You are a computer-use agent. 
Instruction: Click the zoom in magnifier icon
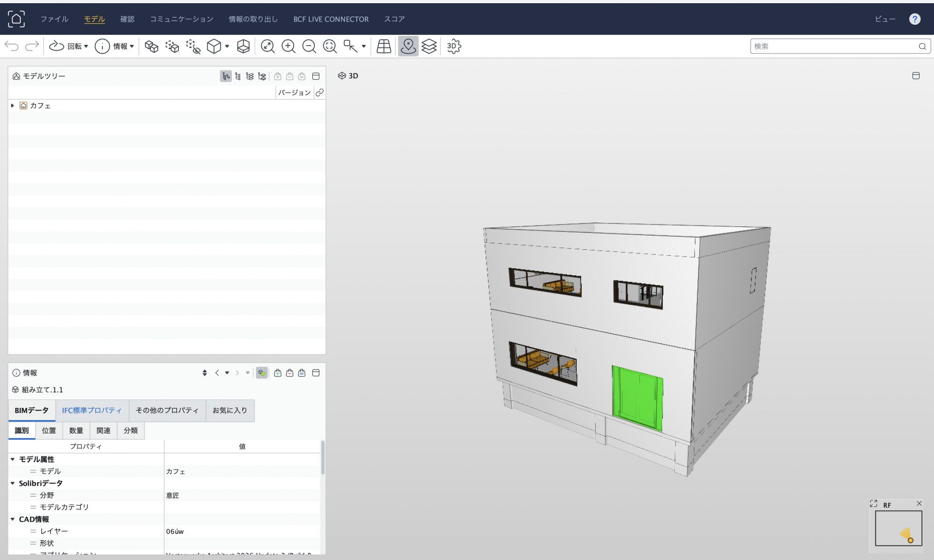click(289, 46)
